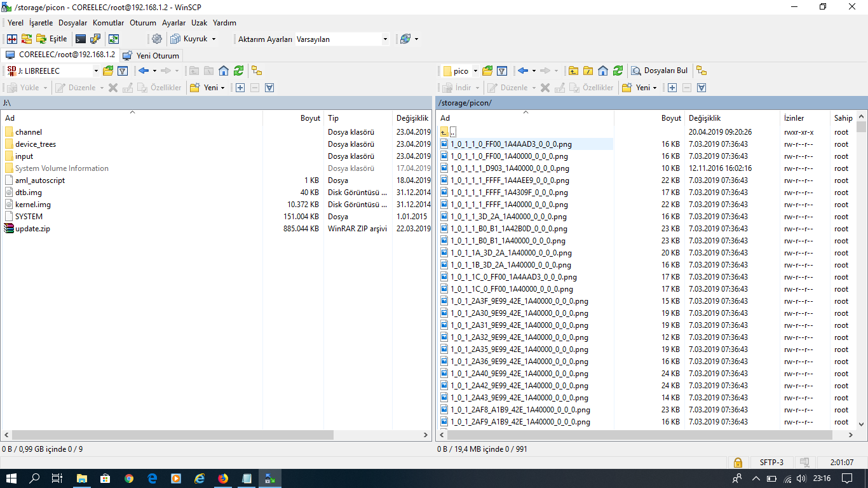Click the Eşitle synchronize button

coord(51,39)
